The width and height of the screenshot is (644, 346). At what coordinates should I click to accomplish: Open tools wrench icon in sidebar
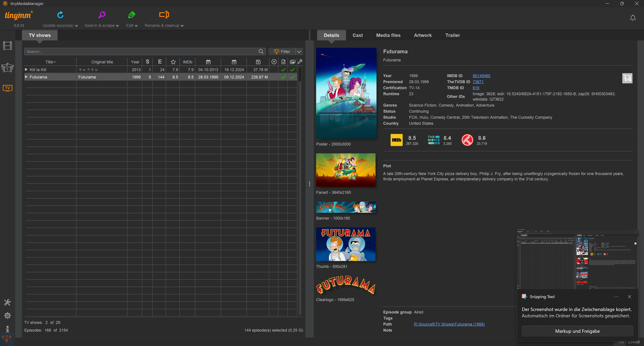coord(8,302)
